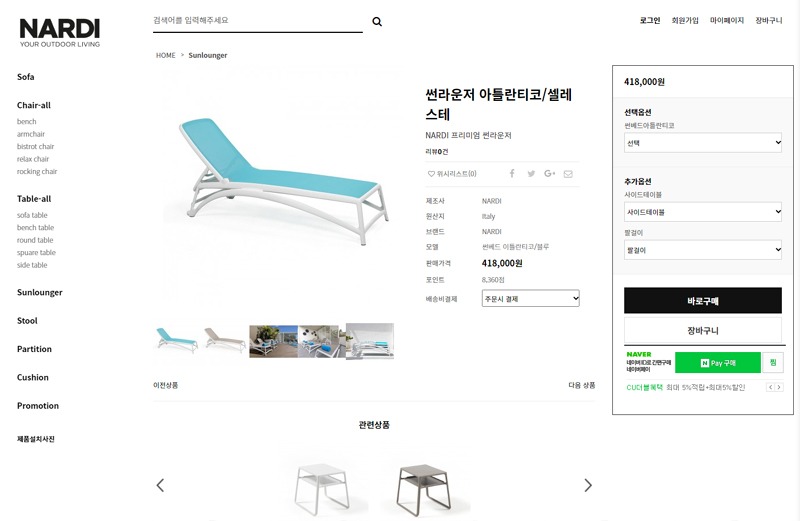Image resolution: width=800 pixels, height=521 pixels.
Task: Purchase with Naver Pay 구매 button
Action: pos(717,363)
